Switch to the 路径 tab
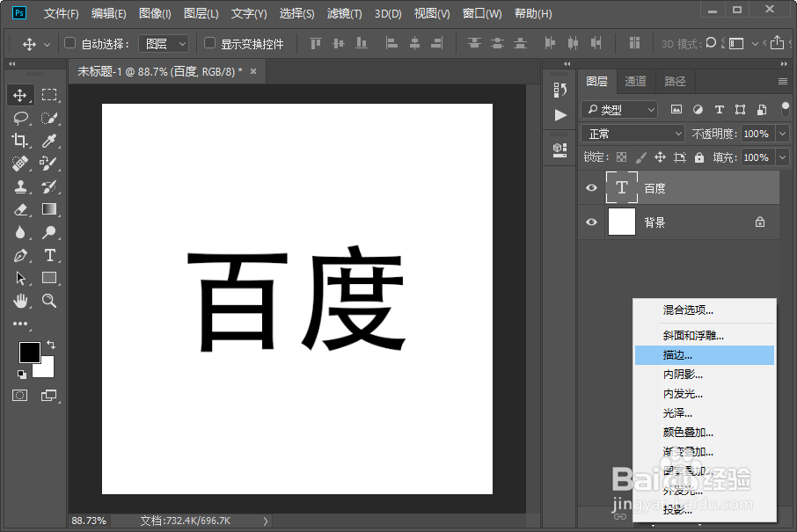797x532 pixels. tap(675, 81)
